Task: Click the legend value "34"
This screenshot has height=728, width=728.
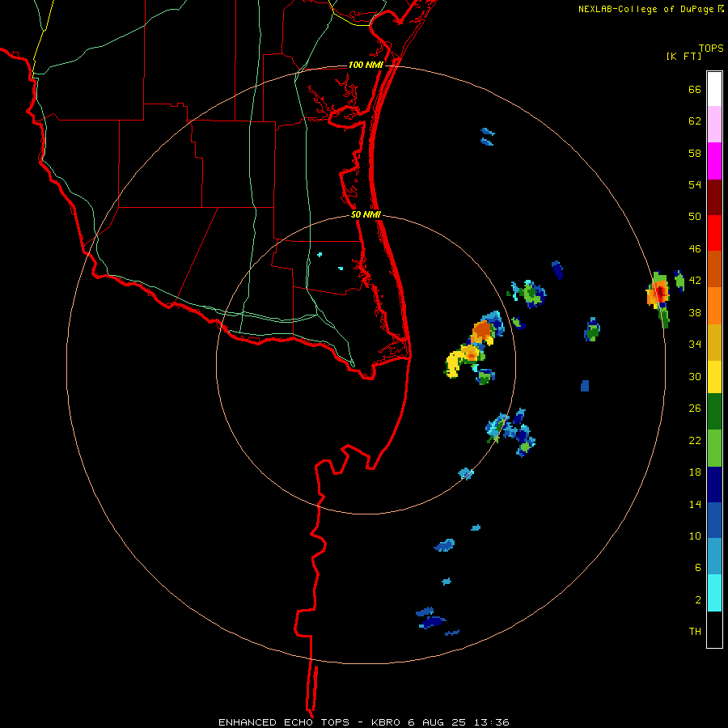Action: pos(695,345)
